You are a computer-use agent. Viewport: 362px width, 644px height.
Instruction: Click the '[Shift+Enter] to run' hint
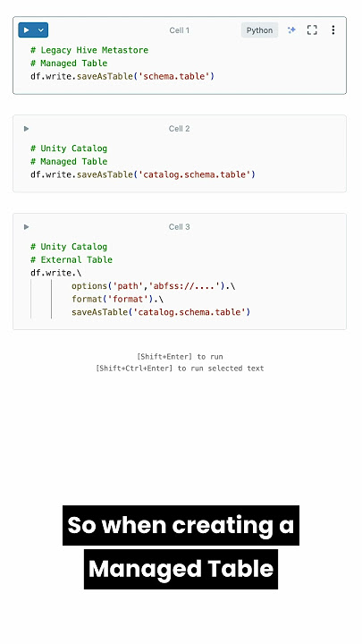coord(180,357)
